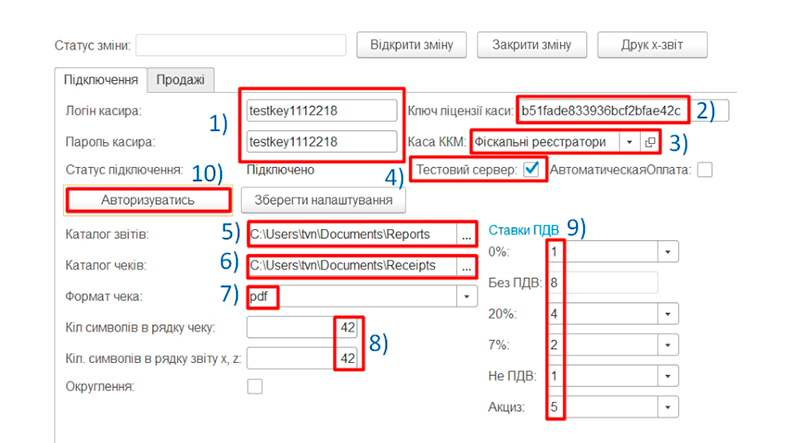Click the Відкрити зміну button
Screen dimensions: 800x443
[x=411, y=45]
